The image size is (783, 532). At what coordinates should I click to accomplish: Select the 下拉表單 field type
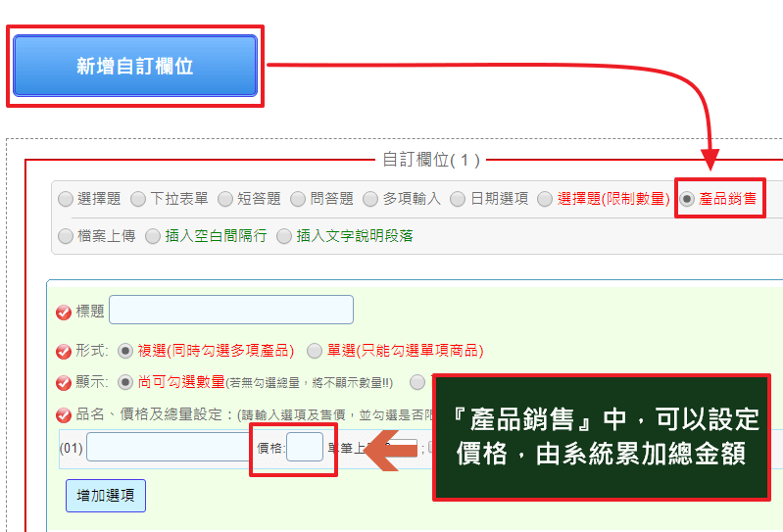[x=138, y=199]
